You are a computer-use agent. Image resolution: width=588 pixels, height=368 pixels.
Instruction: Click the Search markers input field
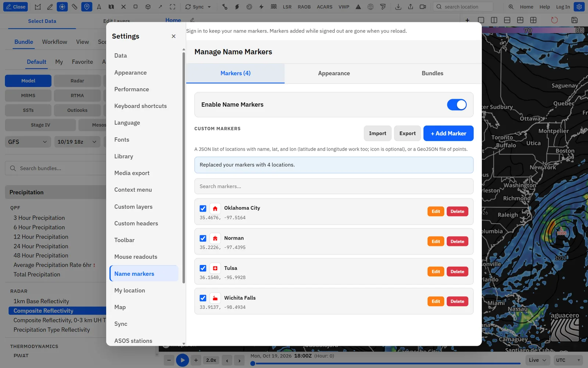[x=334, y=186]
